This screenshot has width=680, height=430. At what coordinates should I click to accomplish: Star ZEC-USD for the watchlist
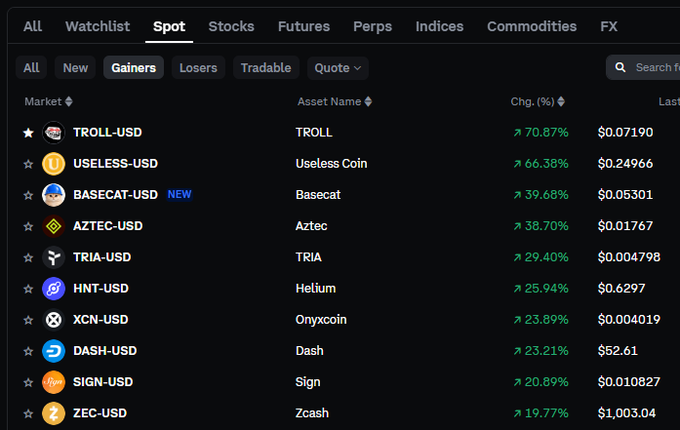pyautogui.click(x=28, y=414)
